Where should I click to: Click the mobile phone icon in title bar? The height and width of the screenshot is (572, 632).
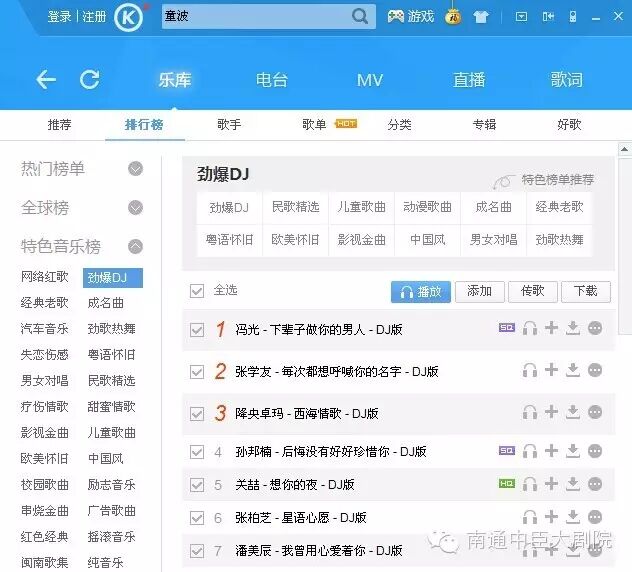[x=572, y=17]
